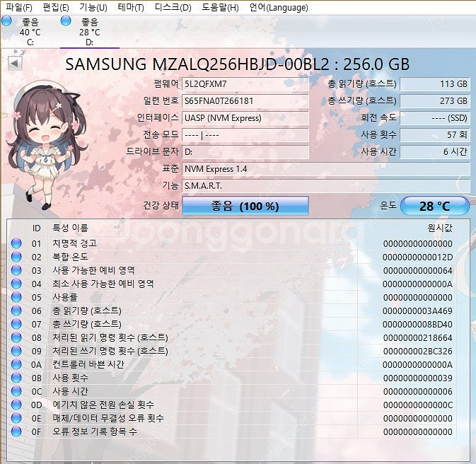The image size is (476, 464).
Task: Click the 특성 이름 column header
Action: coord(71,228)
